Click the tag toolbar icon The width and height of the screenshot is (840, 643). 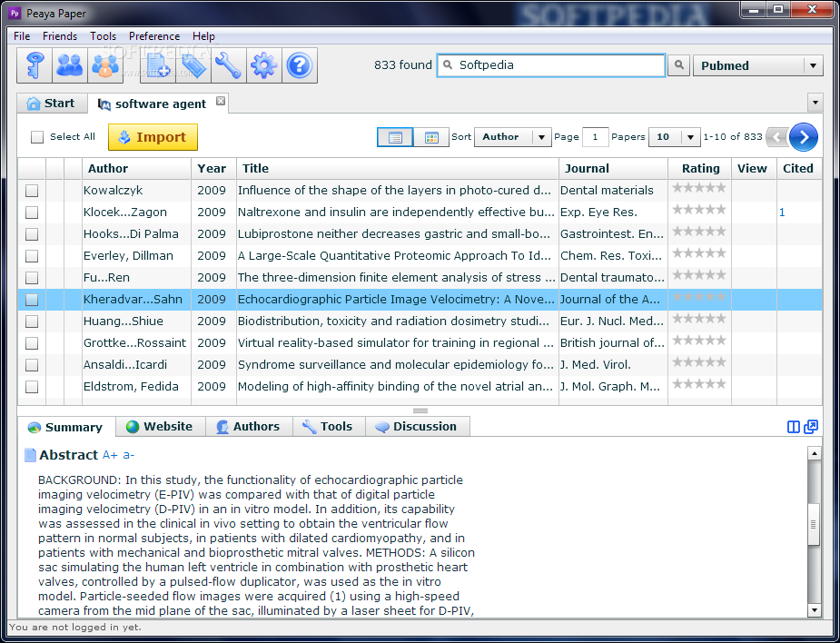[193, 65]
